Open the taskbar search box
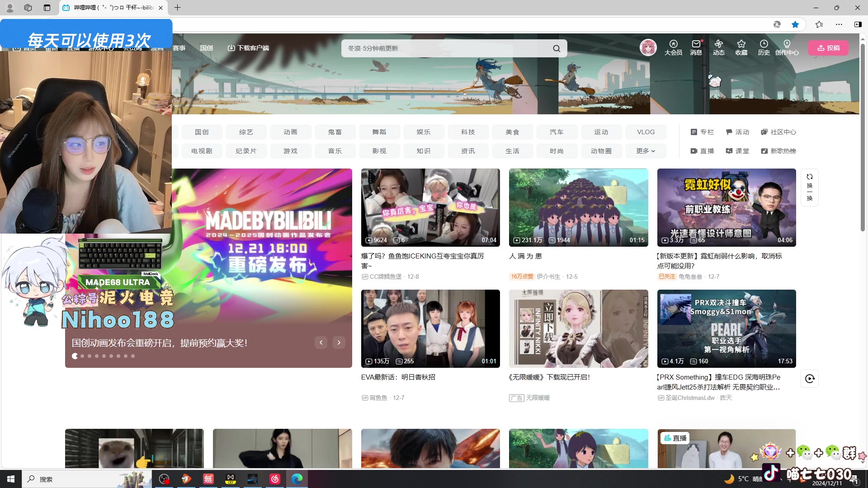 (x=86, y=479)
